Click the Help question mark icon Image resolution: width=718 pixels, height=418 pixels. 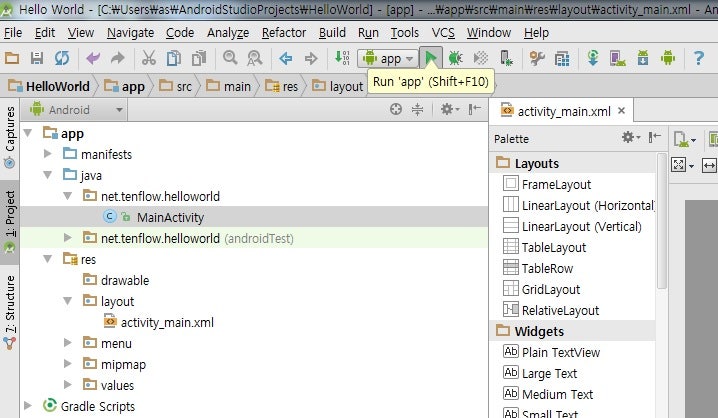click(x=699, y=58)
